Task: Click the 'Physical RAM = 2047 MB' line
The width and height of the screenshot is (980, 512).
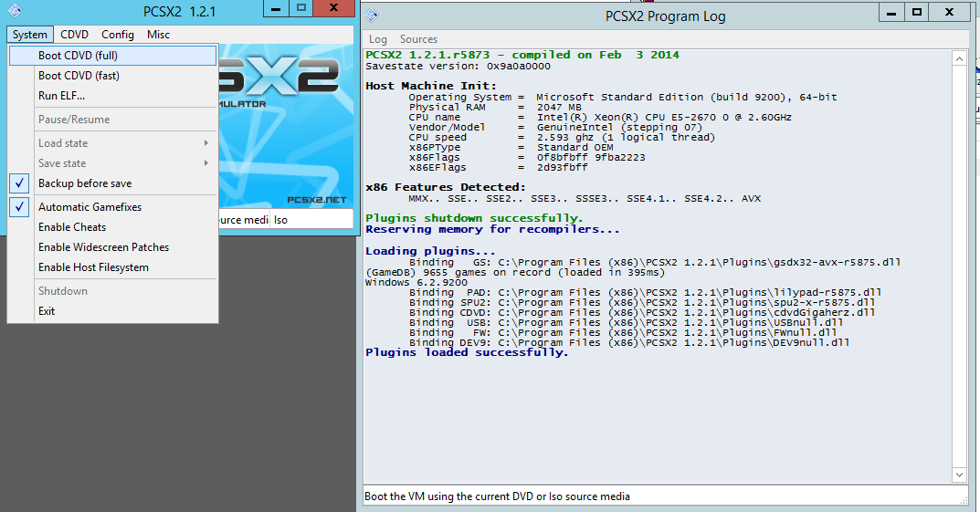Action: pyautogui.click(x=496, y=107)
